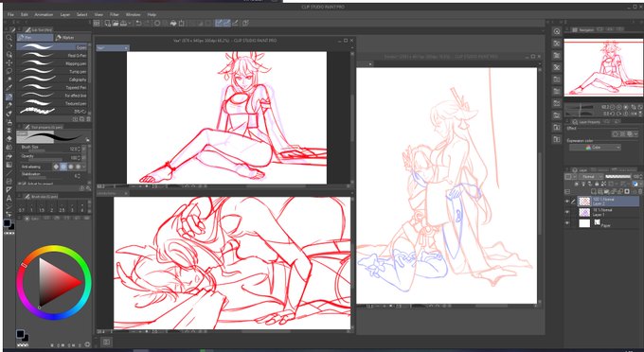Open the layer blend mode Normal dropdown

pos(591,176)
